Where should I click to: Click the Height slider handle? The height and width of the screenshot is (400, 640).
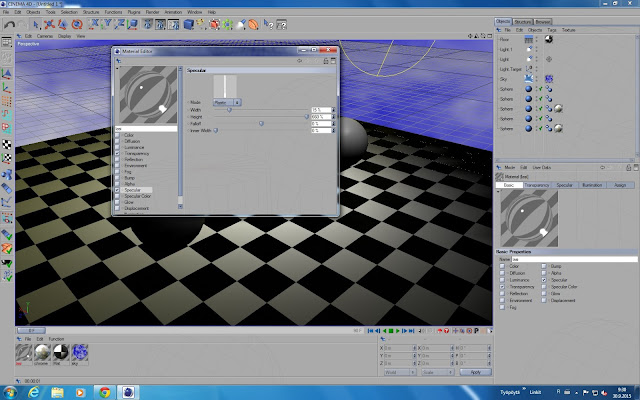307,117
